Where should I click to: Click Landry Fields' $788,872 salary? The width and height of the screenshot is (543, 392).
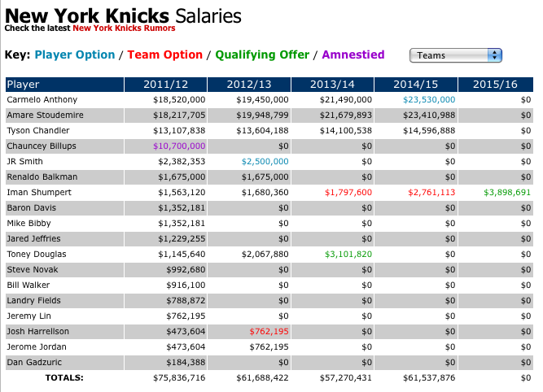point(186,301)
